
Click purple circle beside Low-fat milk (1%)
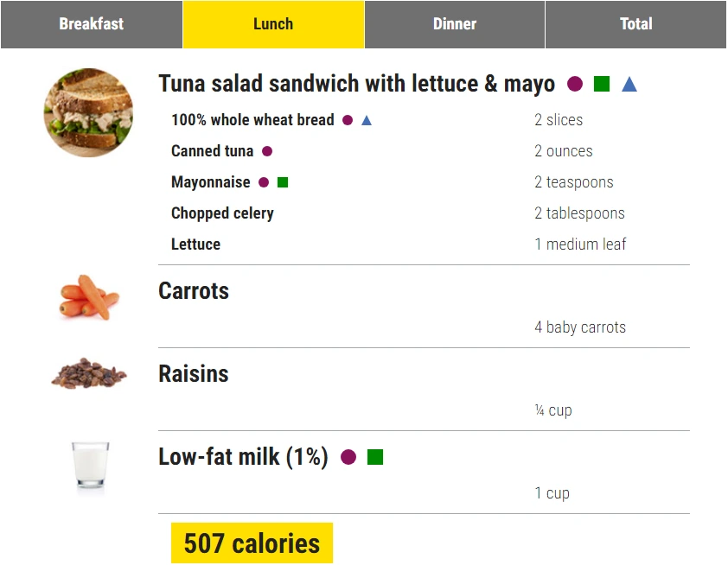coord(348,457)
